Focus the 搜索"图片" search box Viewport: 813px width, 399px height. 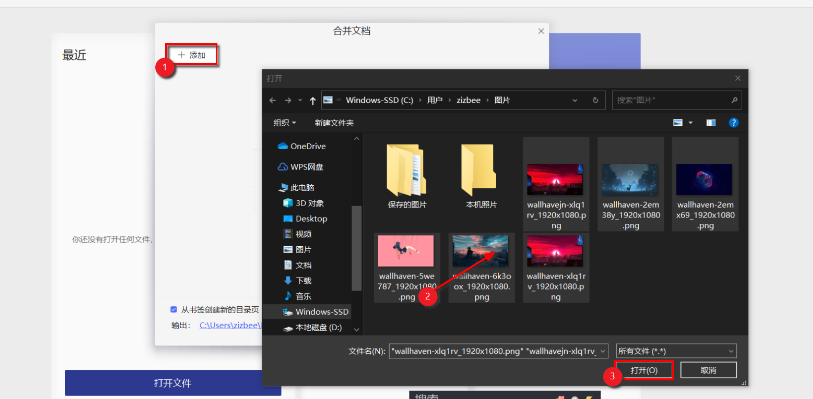coord(677,101)
